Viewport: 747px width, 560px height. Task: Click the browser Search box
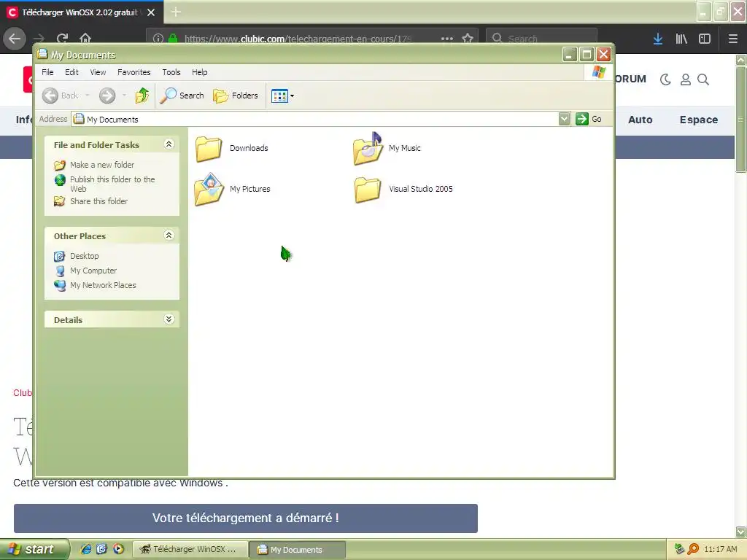click(541, 38)
